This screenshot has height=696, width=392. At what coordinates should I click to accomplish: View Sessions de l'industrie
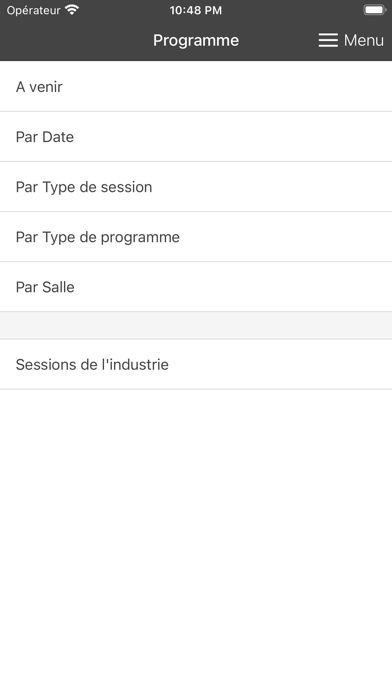[x=196, y=364]
